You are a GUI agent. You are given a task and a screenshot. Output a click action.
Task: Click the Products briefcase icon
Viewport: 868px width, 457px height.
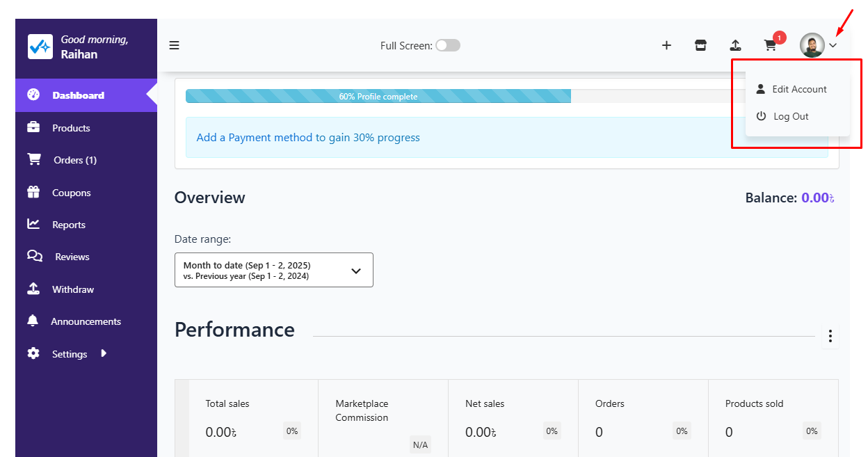point(33,127)
